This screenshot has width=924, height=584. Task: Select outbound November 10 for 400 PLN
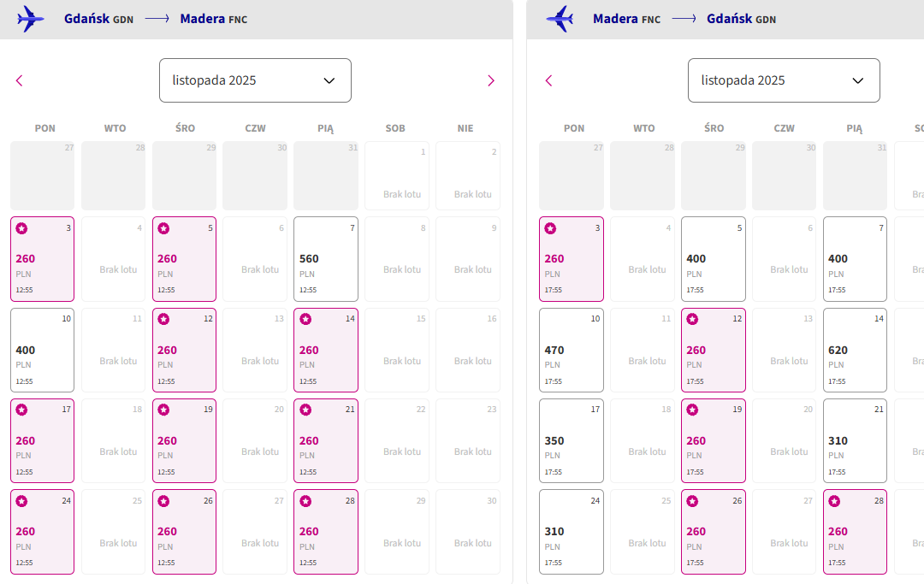tap(43, 351)
